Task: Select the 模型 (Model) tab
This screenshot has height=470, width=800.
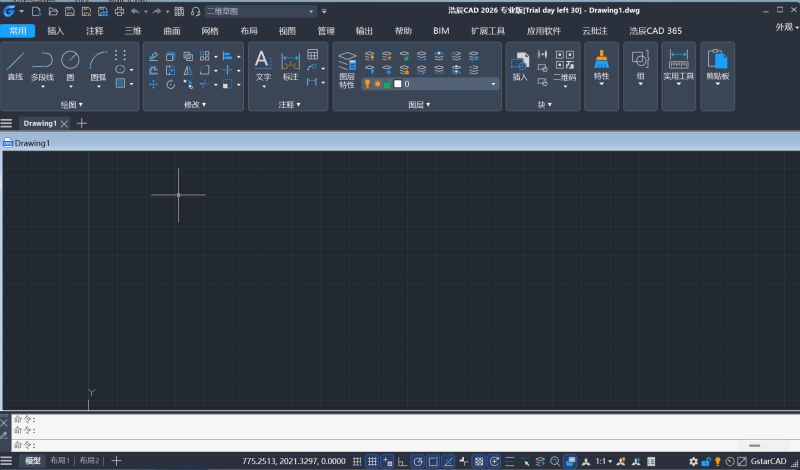Action: [x=33, y=461]
